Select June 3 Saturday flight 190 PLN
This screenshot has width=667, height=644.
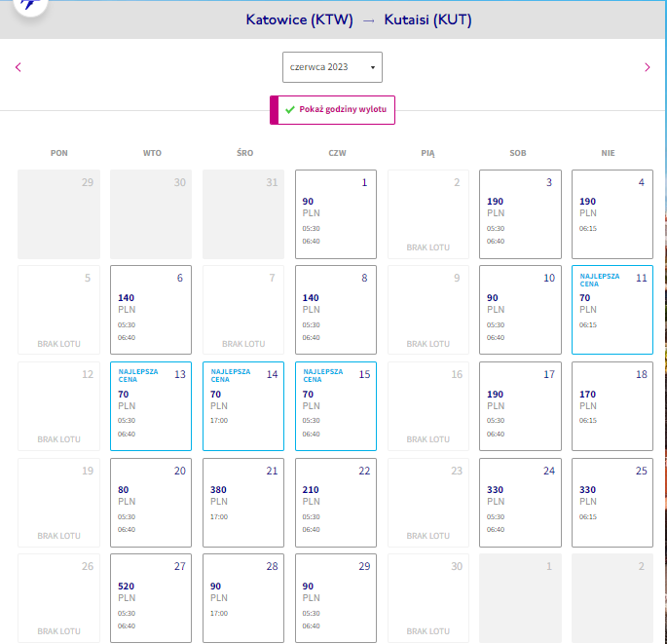(520, 214)
